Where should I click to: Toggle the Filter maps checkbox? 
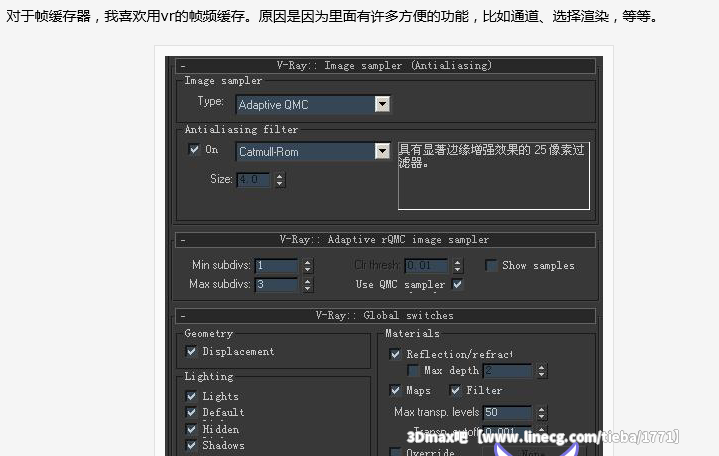455,390
